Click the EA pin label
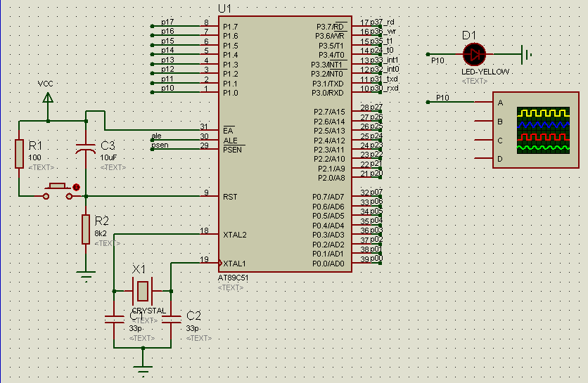This screenshot has height=383, width=588. pyautogui.click(x=228, y=131)
